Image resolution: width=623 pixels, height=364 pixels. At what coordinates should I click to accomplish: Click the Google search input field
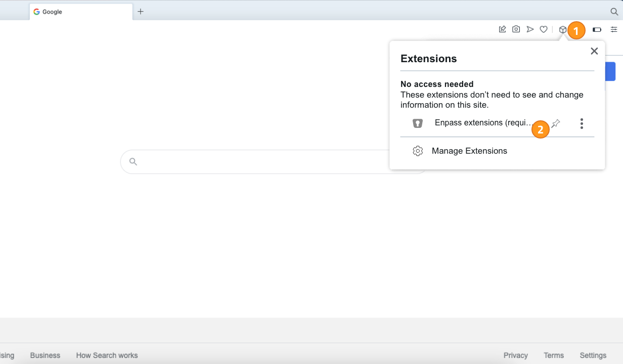[x=273, y=162]
